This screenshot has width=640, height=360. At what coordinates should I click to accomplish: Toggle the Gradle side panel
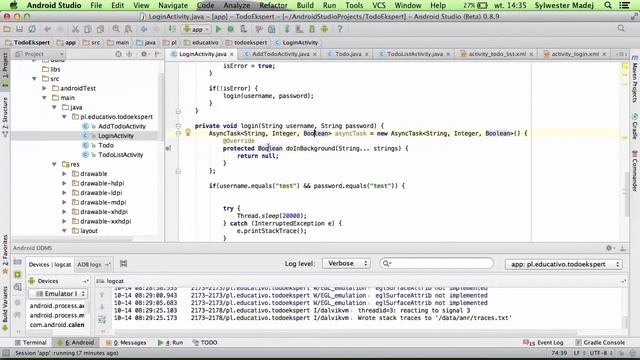point(635,127)
